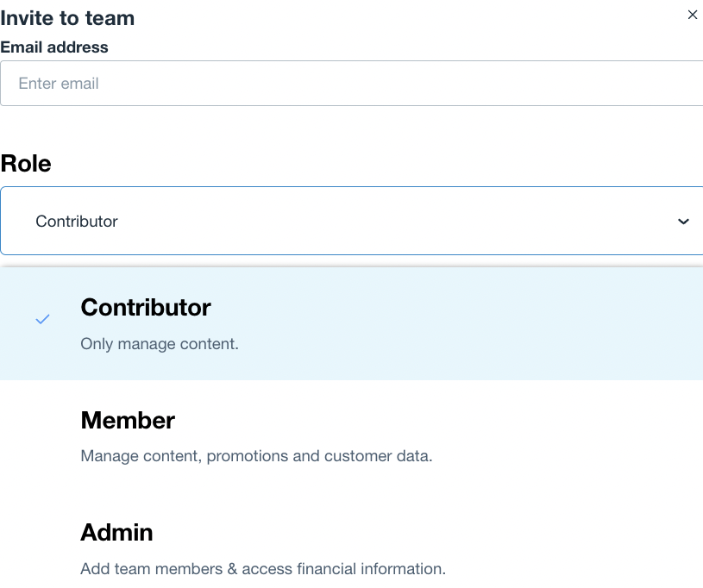Screen dimensions: 703x588
Task: Close the Invite to team dialog
Action: [692, 15]
